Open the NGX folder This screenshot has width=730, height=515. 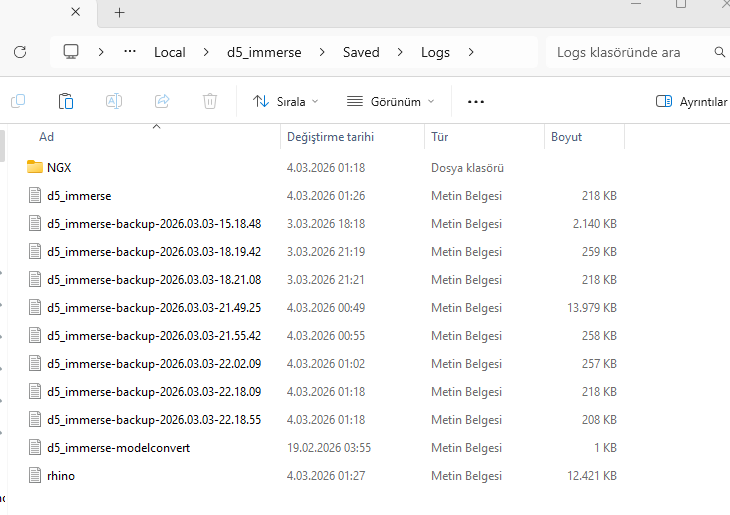point(58,168)
